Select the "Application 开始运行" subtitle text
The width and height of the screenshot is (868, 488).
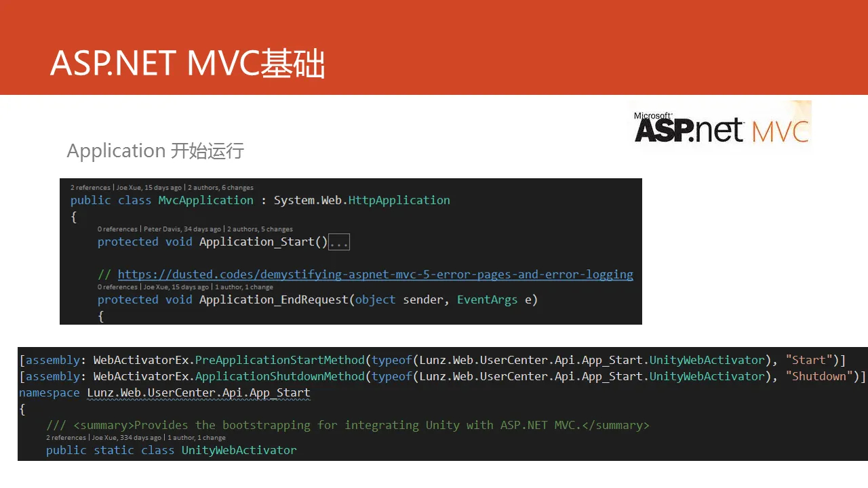tap(155, 150)
